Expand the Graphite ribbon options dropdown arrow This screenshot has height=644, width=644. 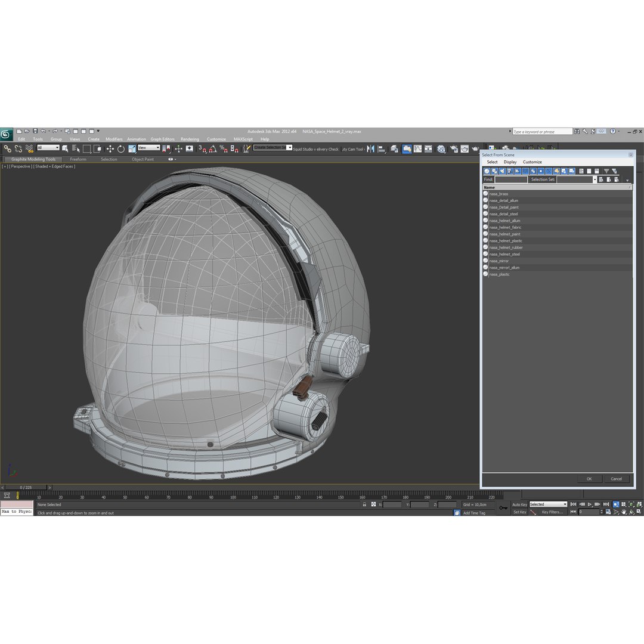[175, 159]
